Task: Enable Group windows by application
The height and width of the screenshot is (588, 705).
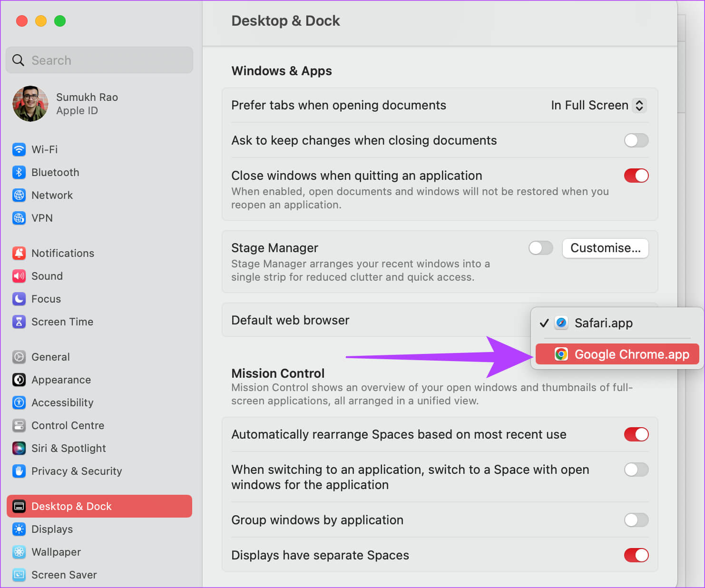Action: point(636,520)
